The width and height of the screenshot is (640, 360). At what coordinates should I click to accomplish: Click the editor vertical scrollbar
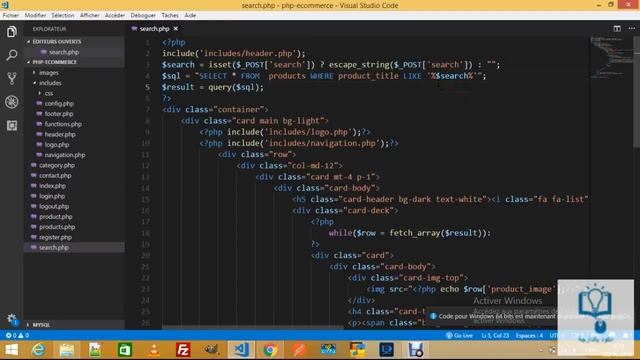click(x=637, y=93)
